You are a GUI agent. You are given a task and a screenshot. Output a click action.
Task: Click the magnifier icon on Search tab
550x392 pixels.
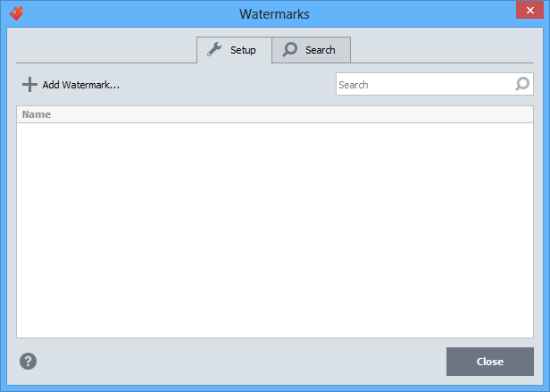coord(290,50)
